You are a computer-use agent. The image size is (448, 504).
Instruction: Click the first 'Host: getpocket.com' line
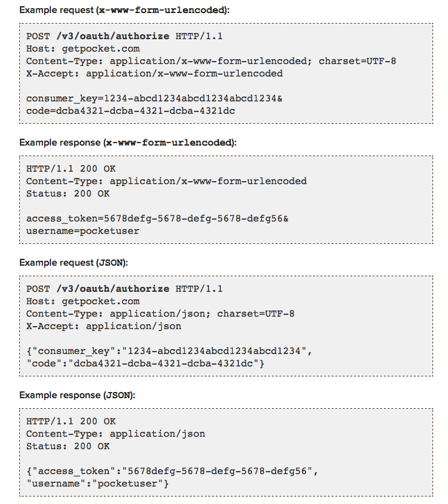tap(83, 49)
